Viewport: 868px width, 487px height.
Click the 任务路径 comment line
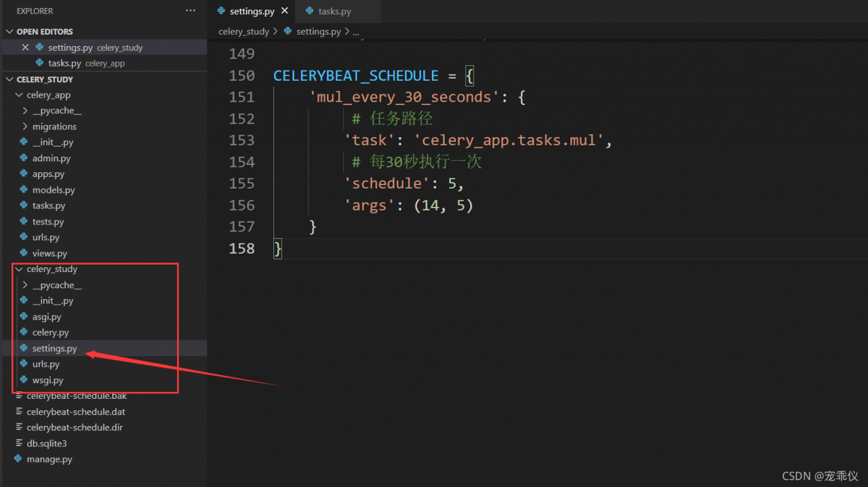pyautogui.click(x=392, y=119)
